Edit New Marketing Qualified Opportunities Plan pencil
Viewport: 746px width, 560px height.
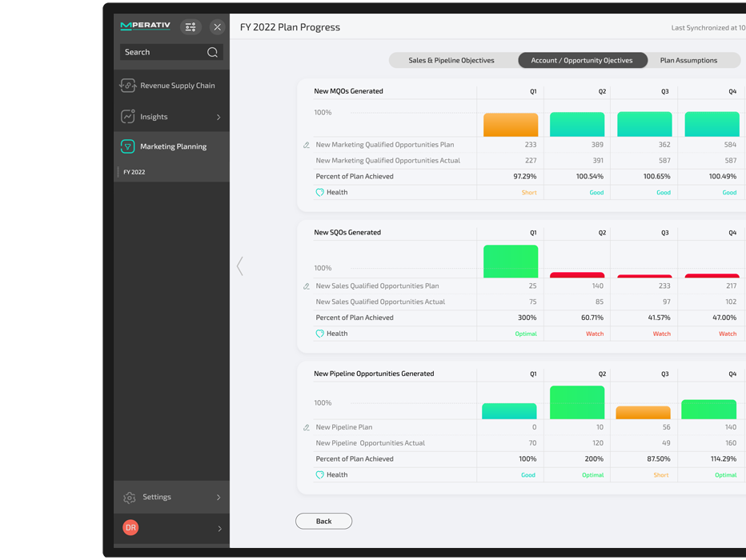point(307,145)
